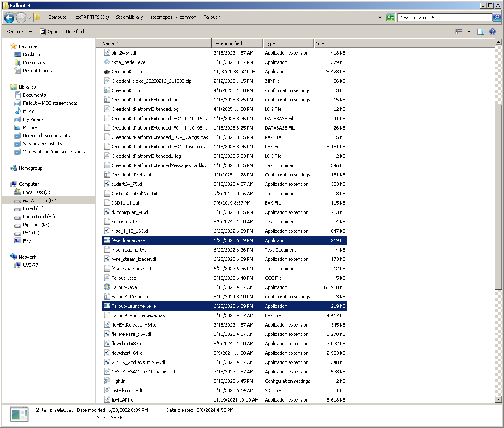The height and width of the screenshot is (428, 504).
Task: Select CreationKitPlatformExtended.log file name
Action: [x=145, y=109]
